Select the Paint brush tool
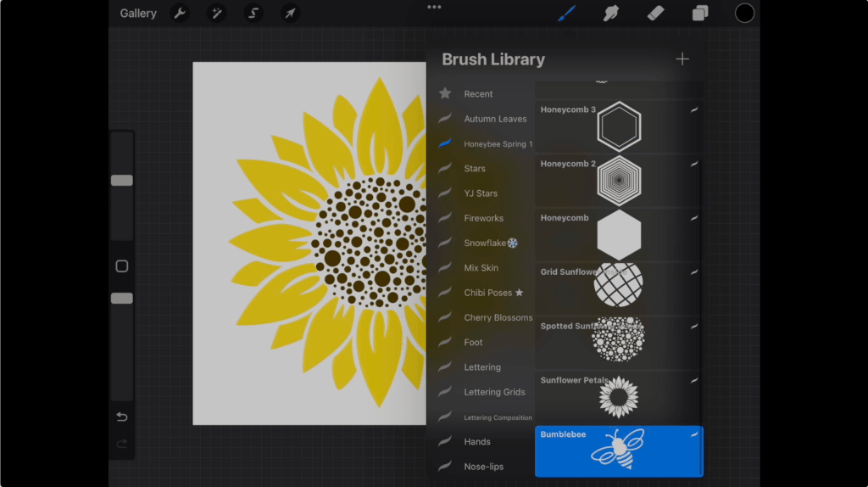This screenshot has width=868, height=487. (566, 14)
